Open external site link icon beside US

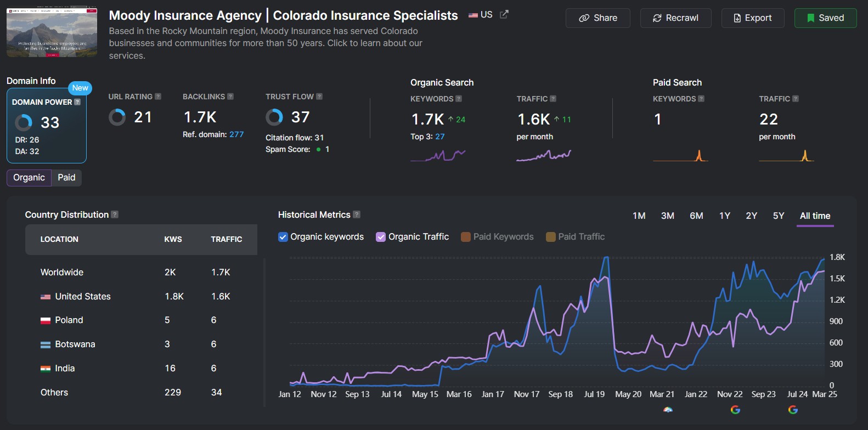pyautogui.click(x=504, y=15)
